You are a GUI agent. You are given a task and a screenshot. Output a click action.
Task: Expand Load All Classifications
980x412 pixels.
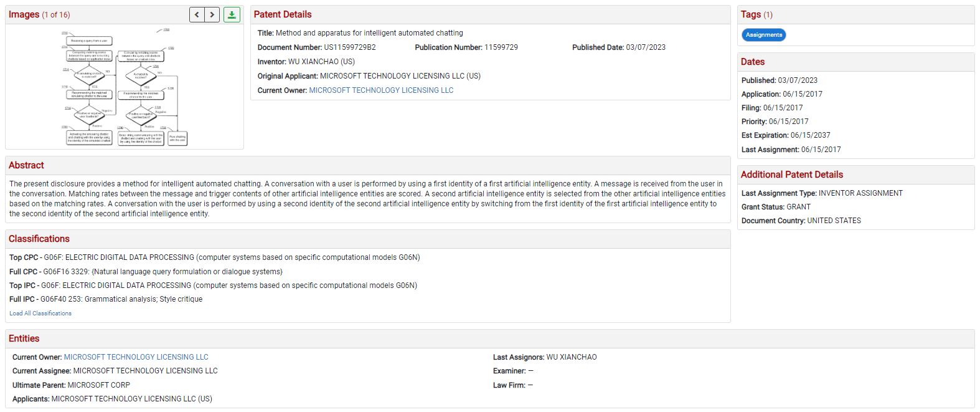pos(40,314)
